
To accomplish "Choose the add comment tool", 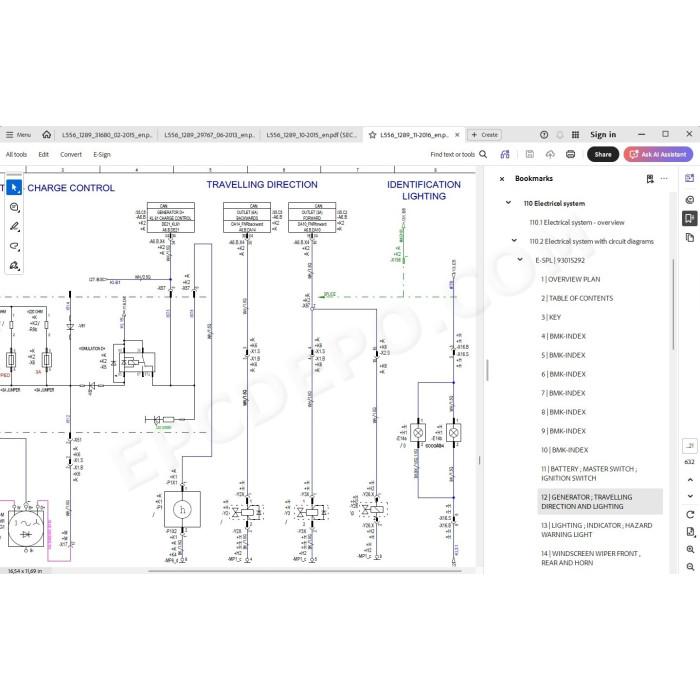I will point(14,207).
